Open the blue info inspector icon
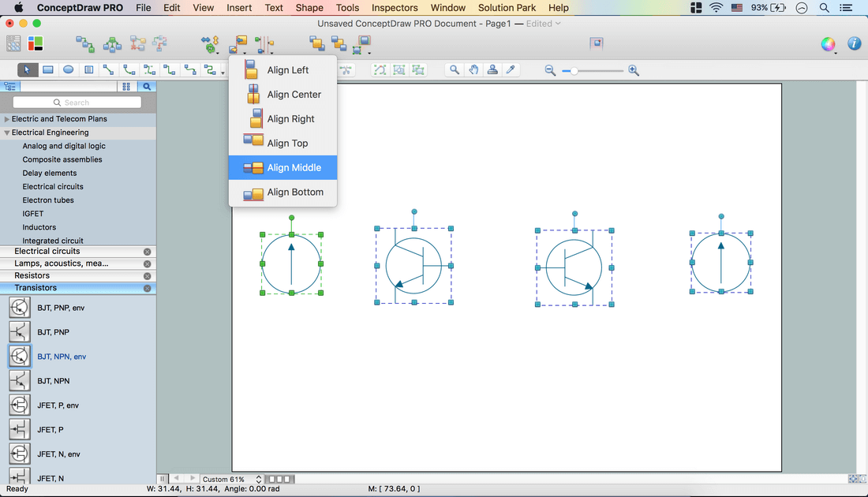The height and width of the screenshot is (497, 868). (x=854, y=43)
